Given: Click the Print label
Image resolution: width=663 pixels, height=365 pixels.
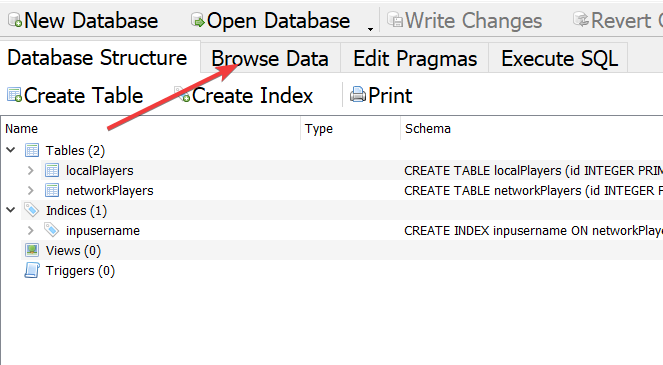Looking at the screenshot, I should (390, 96).
